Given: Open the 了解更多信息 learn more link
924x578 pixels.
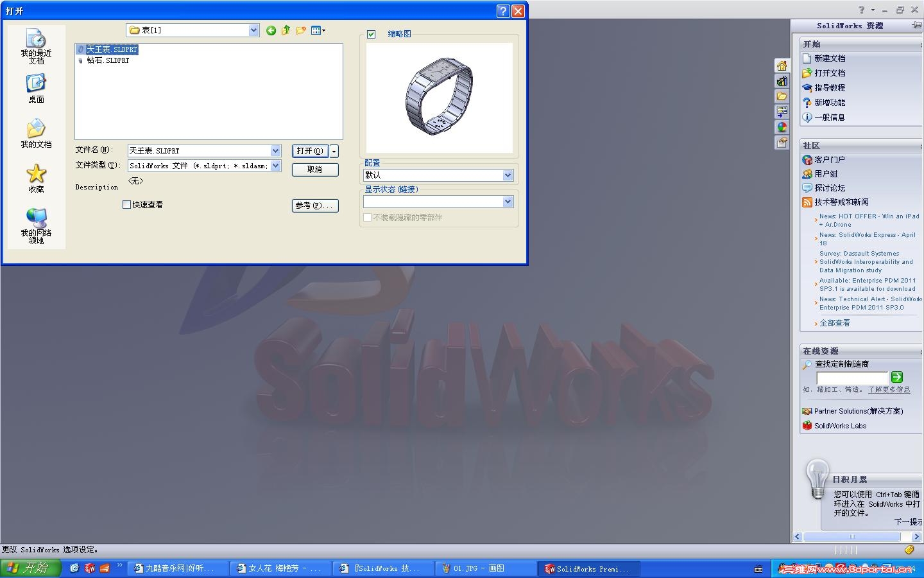Looking at the screenshot, I should point(889,389).
